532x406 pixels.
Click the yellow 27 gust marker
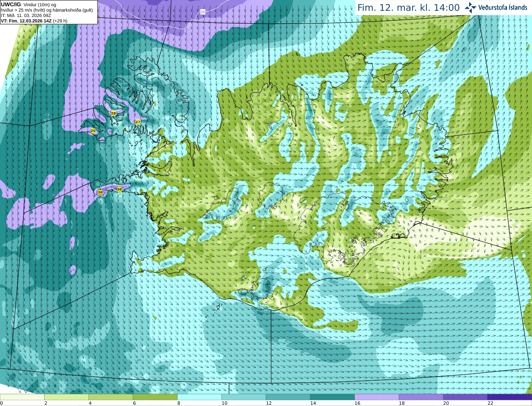pyautogui.click(x=138, y=122)
